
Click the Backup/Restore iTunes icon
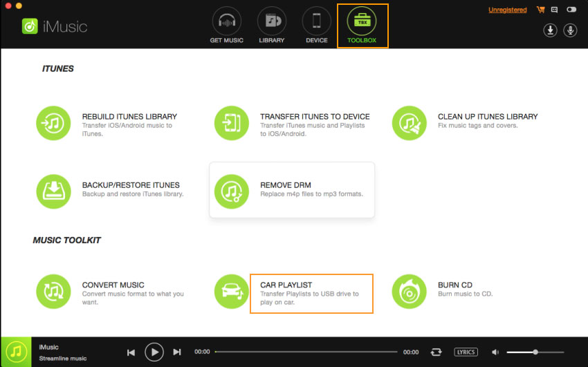point(53,191)
